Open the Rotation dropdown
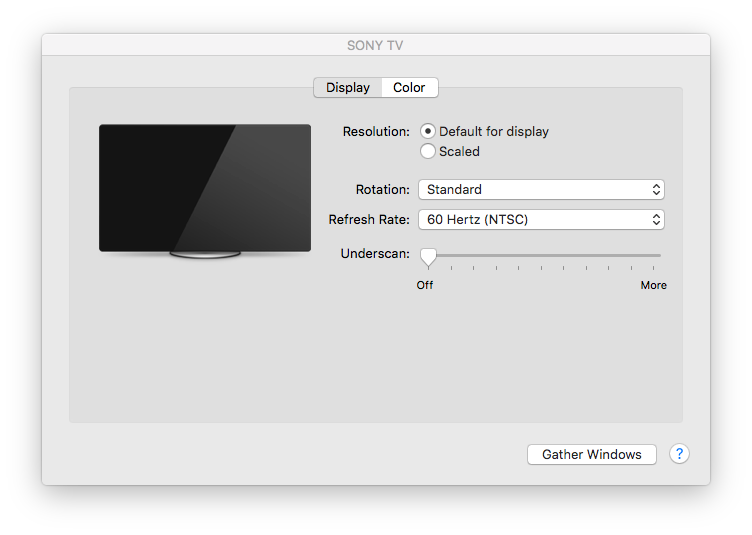This screenshot has height=535, width=752. pos(541,190)
